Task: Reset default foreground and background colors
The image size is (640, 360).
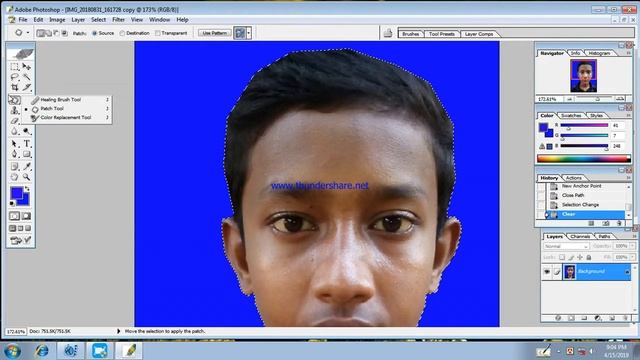Action: 12,203
